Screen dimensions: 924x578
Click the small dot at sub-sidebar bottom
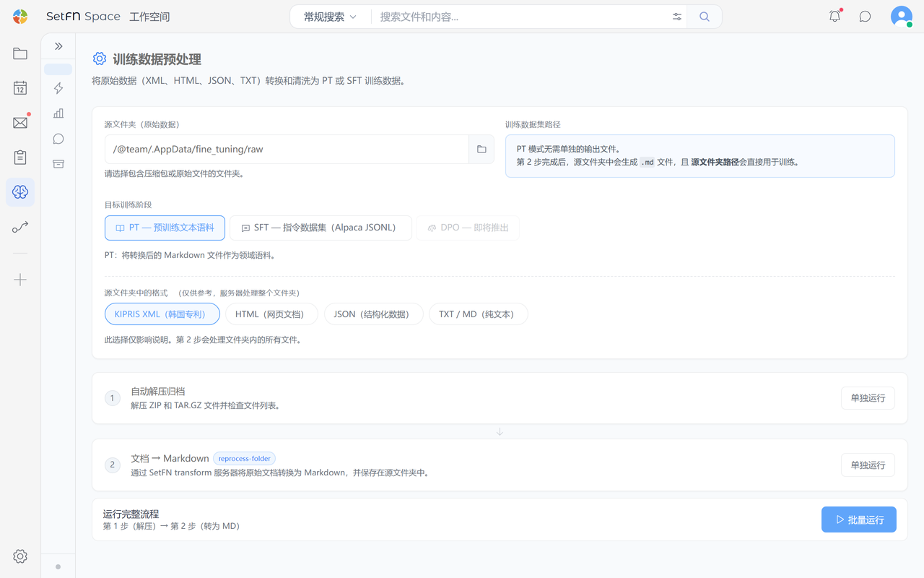click(x=58, y=566)
